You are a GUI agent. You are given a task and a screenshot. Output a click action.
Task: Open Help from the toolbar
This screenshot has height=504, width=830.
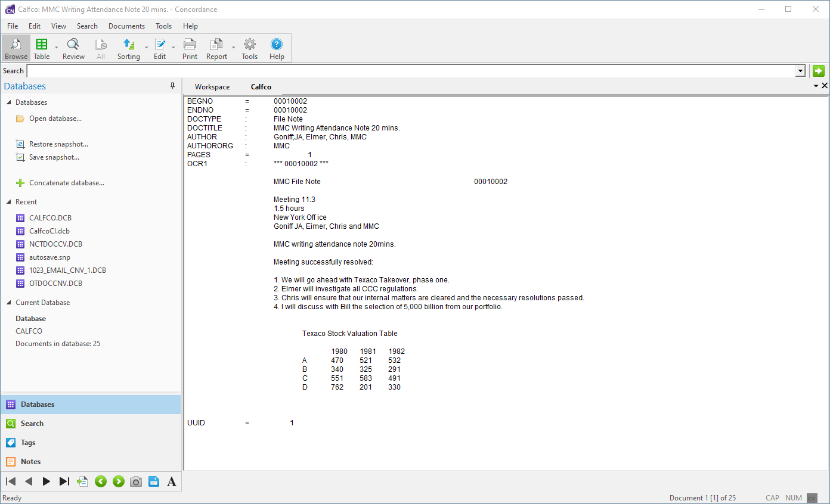coord(277,48)
